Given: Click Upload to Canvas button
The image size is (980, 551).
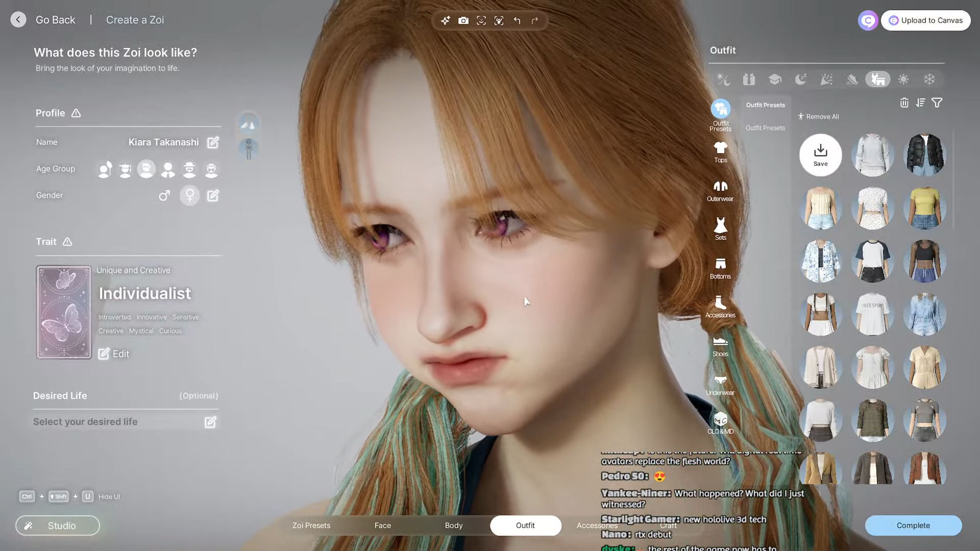Looking at the screenshot, I should [925, 20].
